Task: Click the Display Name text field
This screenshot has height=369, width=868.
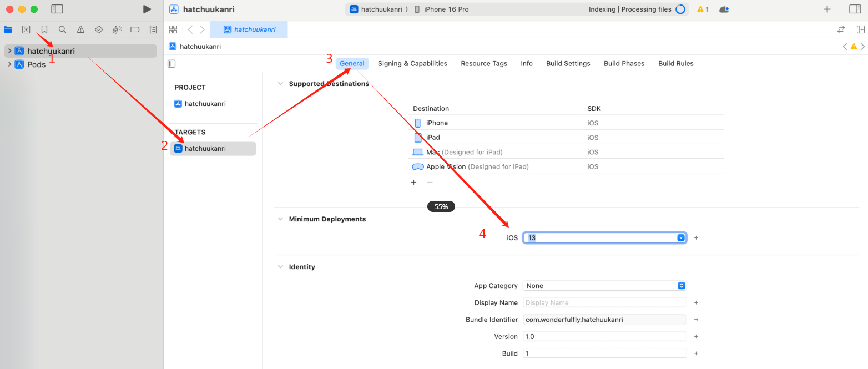Action: [x=604, y=302]
